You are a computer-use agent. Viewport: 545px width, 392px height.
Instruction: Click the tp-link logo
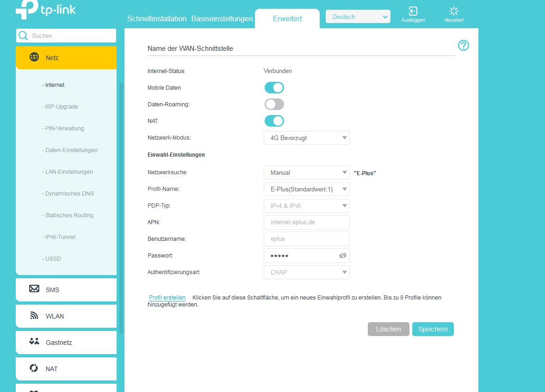point(45,9)
